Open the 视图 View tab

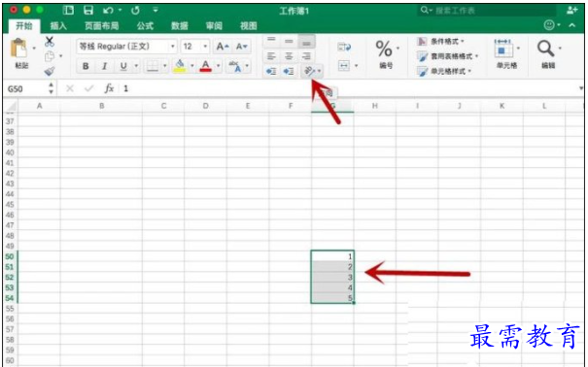pyautogui.click(x=249, y=26)
